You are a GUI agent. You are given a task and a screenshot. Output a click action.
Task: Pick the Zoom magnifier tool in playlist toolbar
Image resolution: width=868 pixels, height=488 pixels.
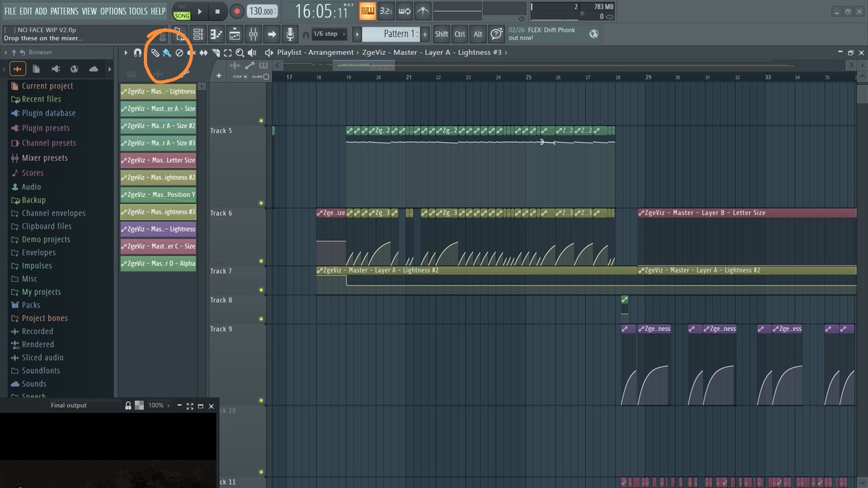click(x=240, y=53)
